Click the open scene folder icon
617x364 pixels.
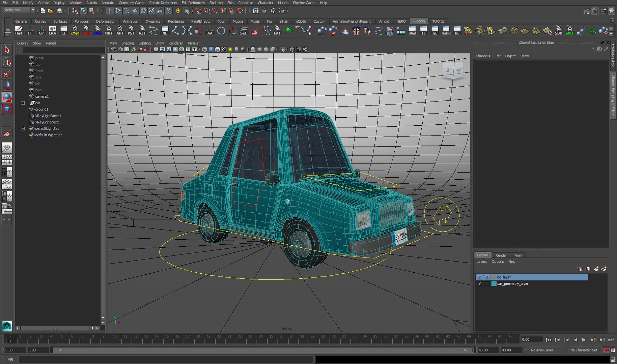click(x=51, y=11)
